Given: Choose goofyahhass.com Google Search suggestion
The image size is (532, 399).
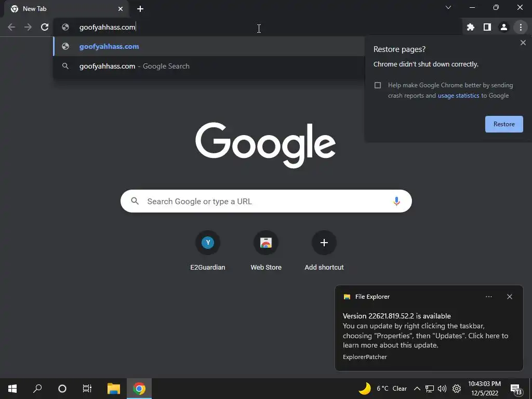Looking at the screenshot, I should (209, 66).
